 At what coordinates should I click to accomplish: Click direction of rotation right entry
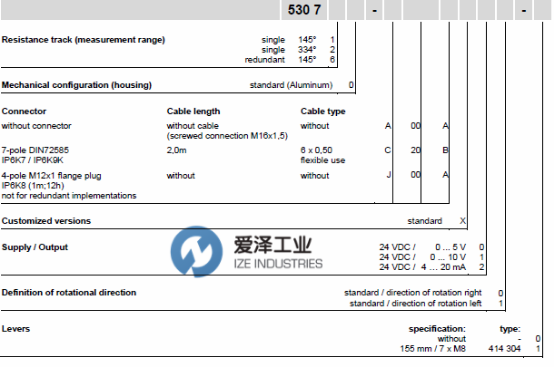[423, 293]
